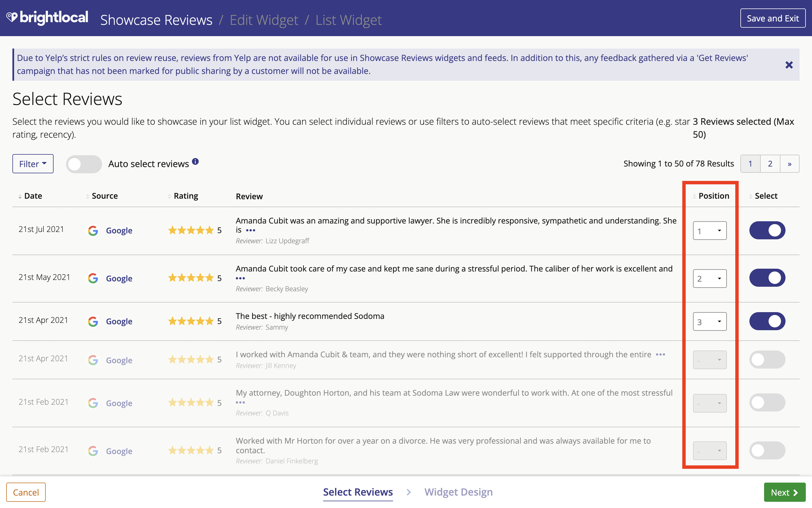812x508 pixels.
Task: Select the Q Davis review toggle
Action: click(x=767, y=402)
